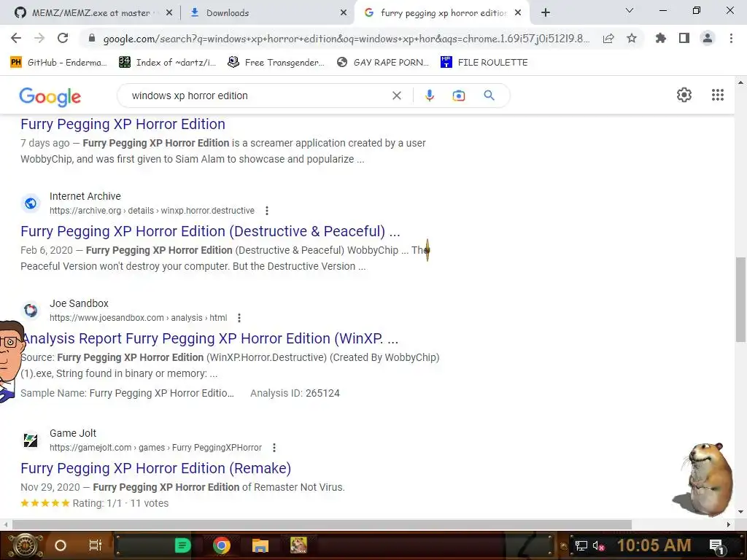Open the Chrome profile avatar menu
This screenshot has width=747, height=560.
pos(708,38)
